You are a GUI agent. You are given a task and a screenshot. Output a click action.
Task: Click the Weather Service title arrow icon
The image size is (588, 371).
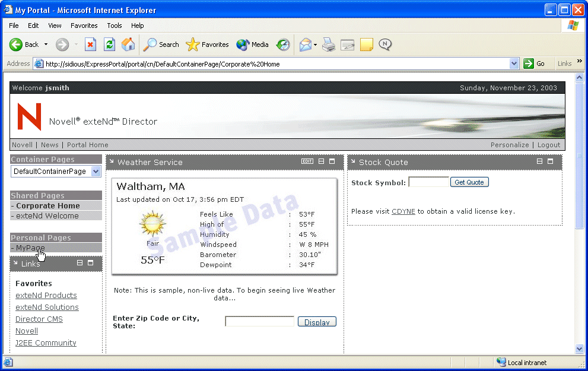(112, 161)
